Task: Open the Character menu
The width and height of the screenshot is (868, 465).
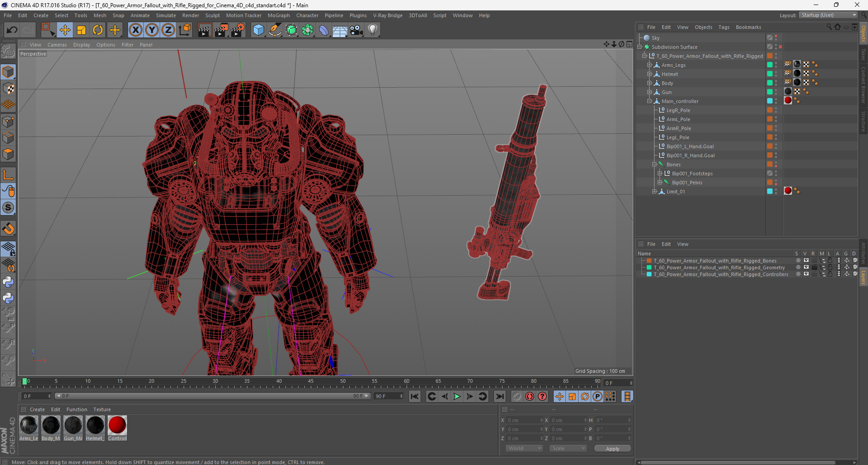Action: tap(307, 15)
